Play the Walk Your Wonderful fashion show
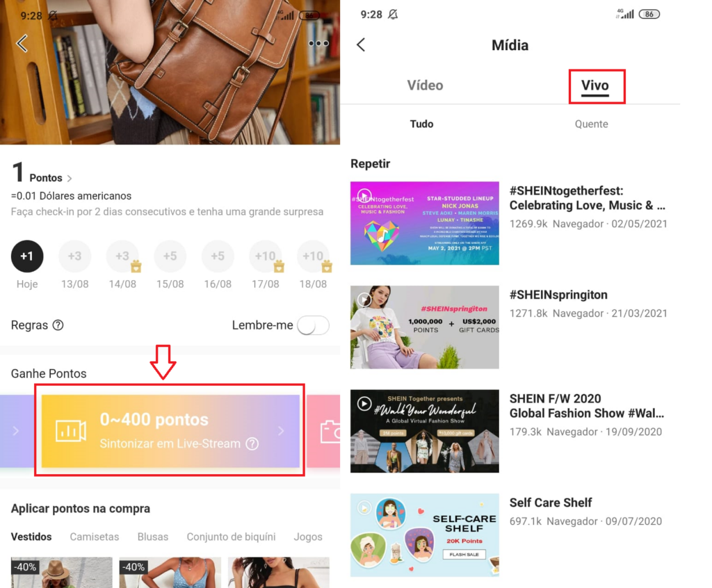 tap(364, 403)
